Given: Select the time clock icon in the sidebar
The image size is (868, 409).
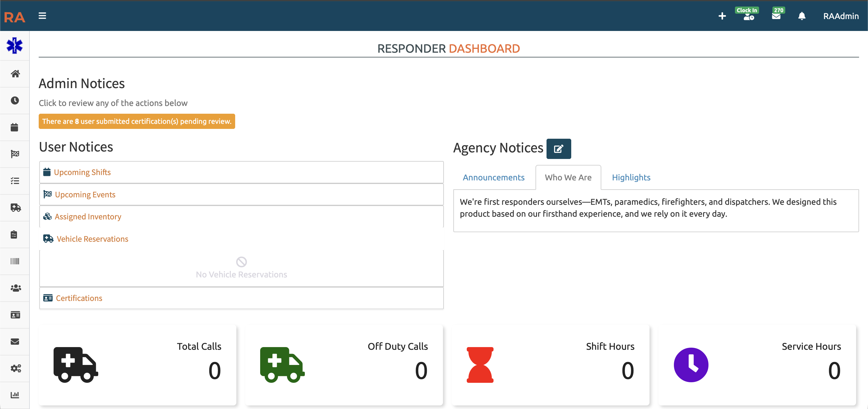Looking at the screenshot, I should point(15,100).
